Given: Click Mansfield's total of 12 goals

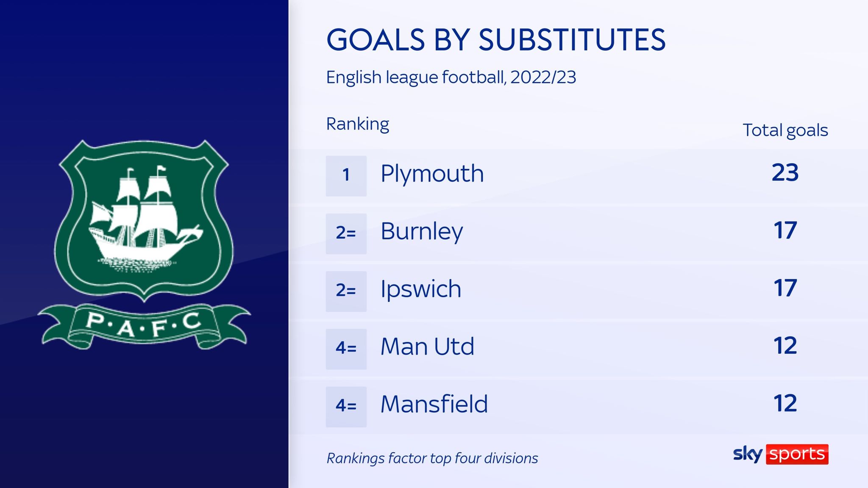Looking at the screenshot, I should (x=785, y=404).
